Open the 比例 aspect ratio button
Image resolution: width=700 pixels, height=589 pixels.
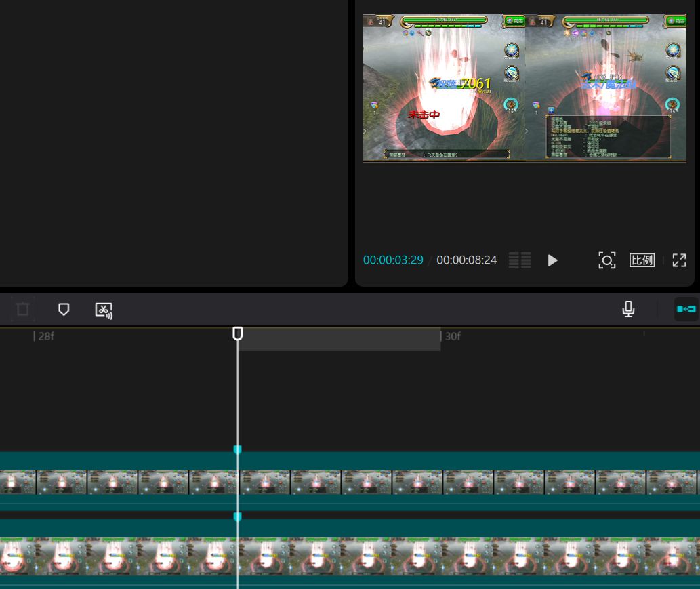coord(642,260)
